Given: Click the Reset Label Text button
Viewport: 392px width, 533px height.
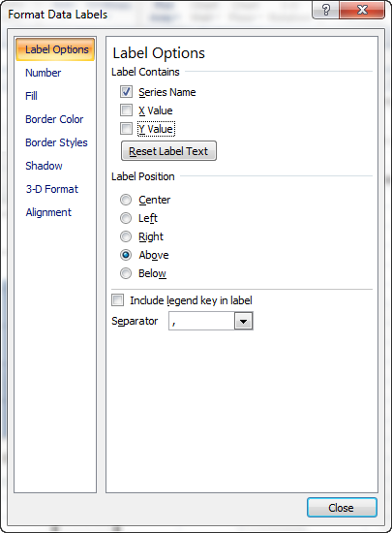Looking at the screenshot, I should point(168,151).
